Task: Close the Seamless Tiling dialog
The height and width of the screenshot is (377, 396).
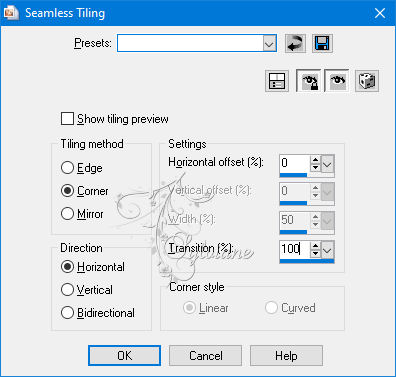Action: point(380,13)
